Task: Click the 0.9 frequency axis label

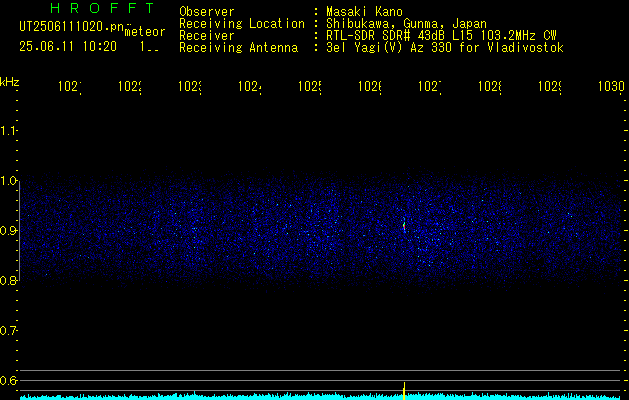Action: click(x=8, y=231)
